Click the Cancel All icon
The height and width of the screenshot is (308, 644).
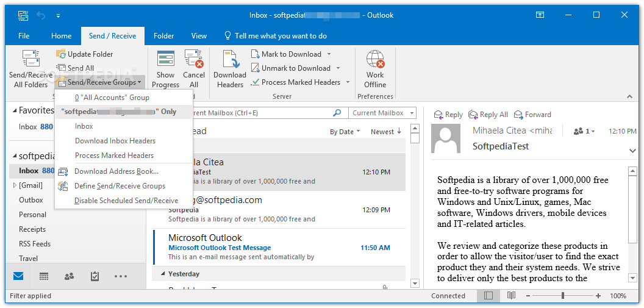click(194, 59)
